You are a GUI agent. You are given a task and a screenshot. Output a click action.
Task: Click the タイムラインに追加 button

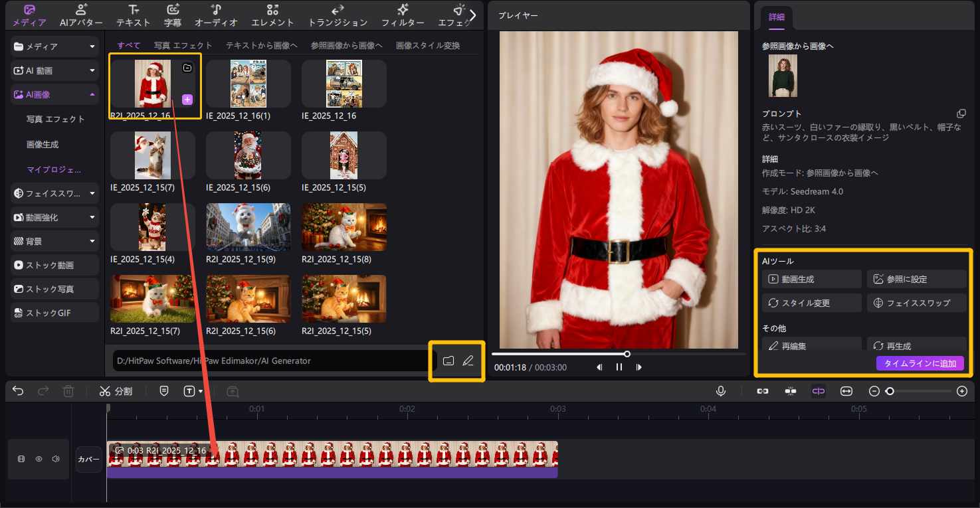point(920,363)
